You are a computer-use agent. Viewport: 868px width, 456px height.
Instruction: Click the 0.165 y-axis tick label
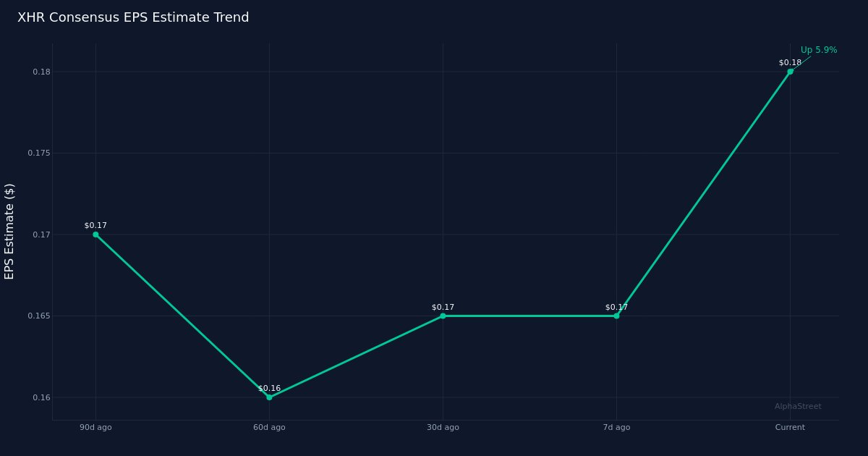[39, 316]
